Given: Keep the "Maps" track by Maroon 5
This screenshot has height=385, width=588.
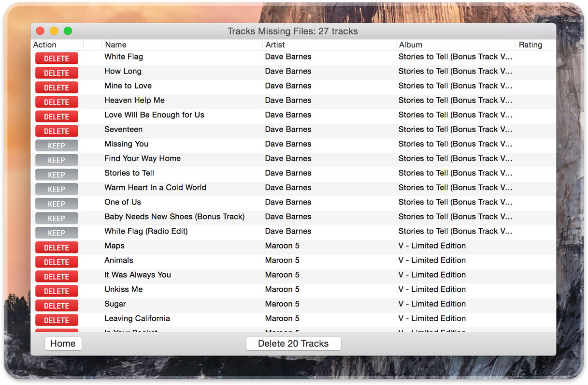Looking at the screenshot, I should point(56,247).
